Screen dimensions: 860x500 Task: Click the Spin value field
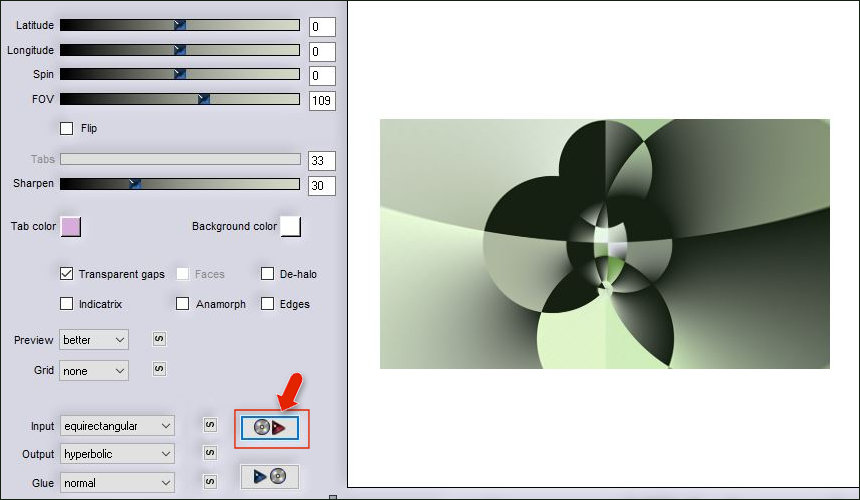pos(322,76)
